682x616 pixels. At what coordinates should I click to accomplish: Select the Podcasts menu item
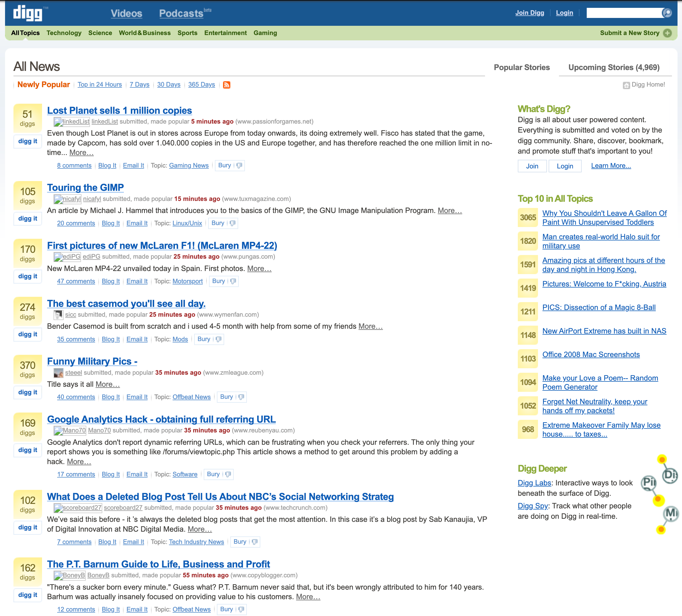181,13
